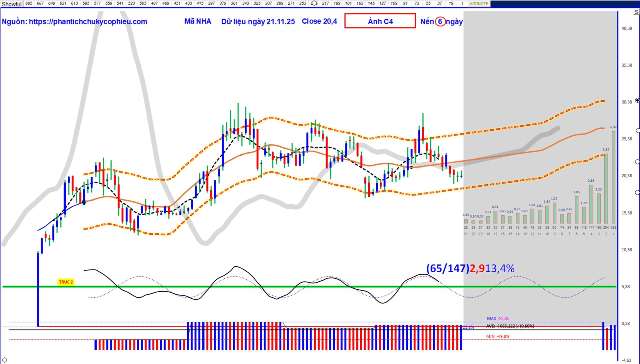Select the radio button above 25,38
Viewport: 640px width, 364px height.
point(637,131)
